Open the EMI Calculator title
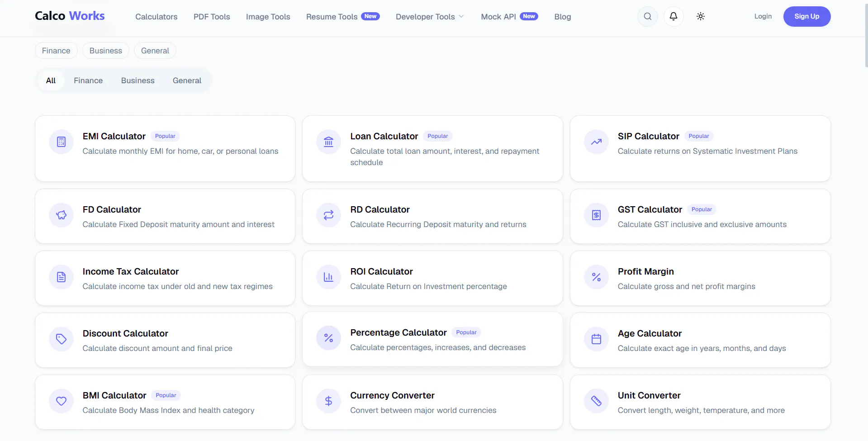Screen dimensions: 868x441 click(x=114, y=136)
